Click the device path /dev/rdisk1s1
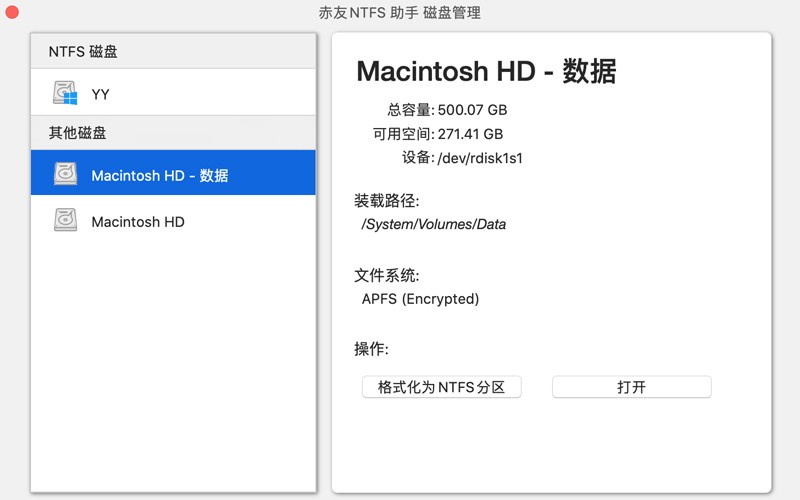The image size is (800, 500). (x=480, y=158)
